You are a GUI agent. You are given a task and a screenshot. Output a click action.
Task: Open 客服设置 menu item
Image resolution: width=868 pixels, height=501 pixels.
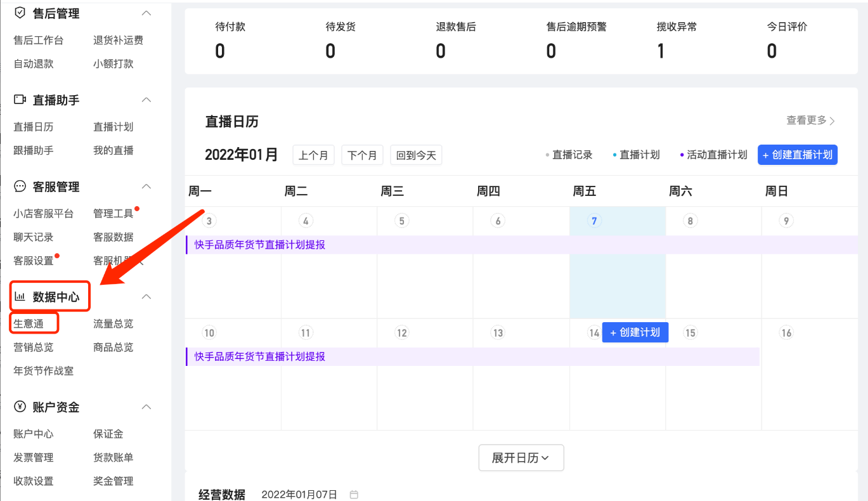coord(34,261)
